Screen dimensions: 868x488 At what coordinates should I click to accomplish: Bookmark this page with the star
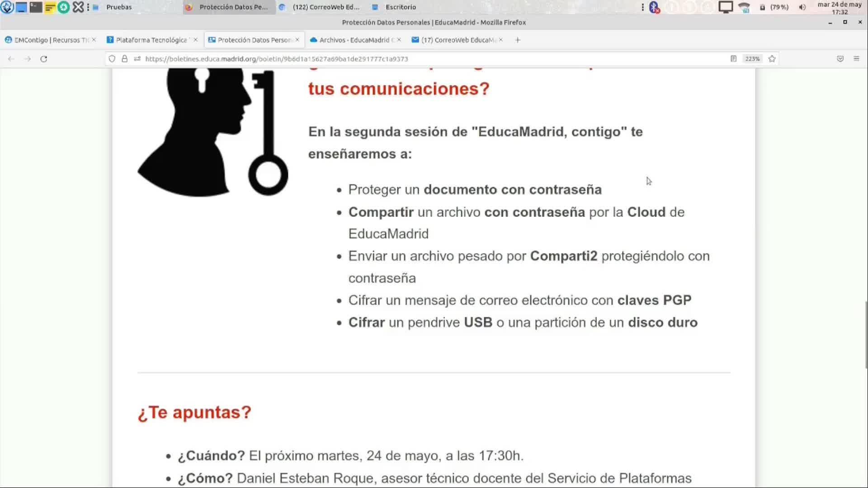[772, 59]
